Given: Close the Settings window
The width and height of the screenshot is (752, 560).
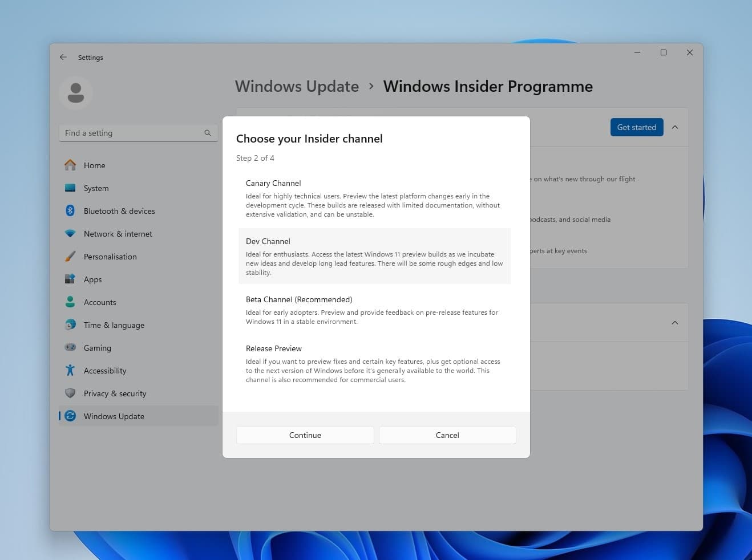Looking at the screenshot, I should (690, 52).
